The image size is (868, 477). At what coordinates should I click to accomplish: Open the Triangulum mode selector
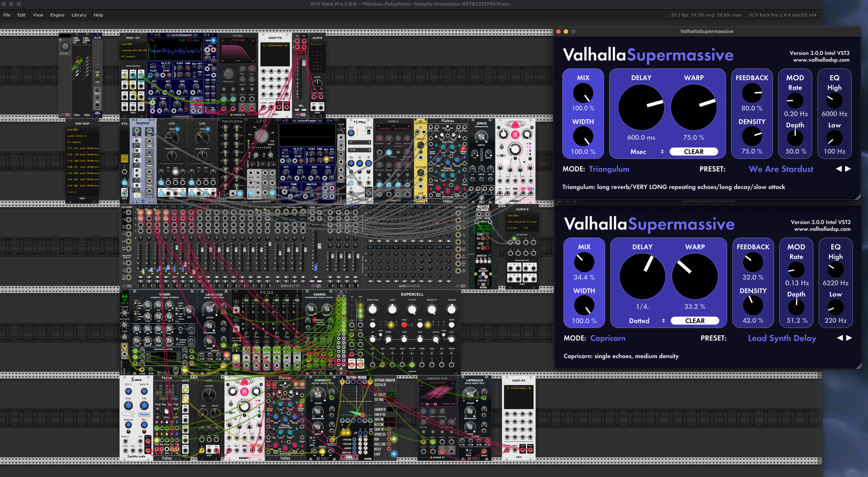pyautogui.click(x=609, y=169)
